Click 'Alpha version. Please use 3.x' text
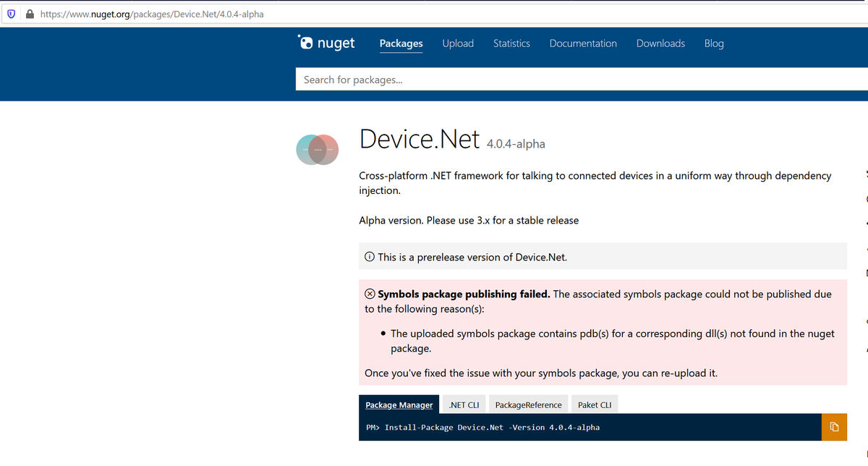Viewport: 868px width, 466px height. (x=469, y=220)
